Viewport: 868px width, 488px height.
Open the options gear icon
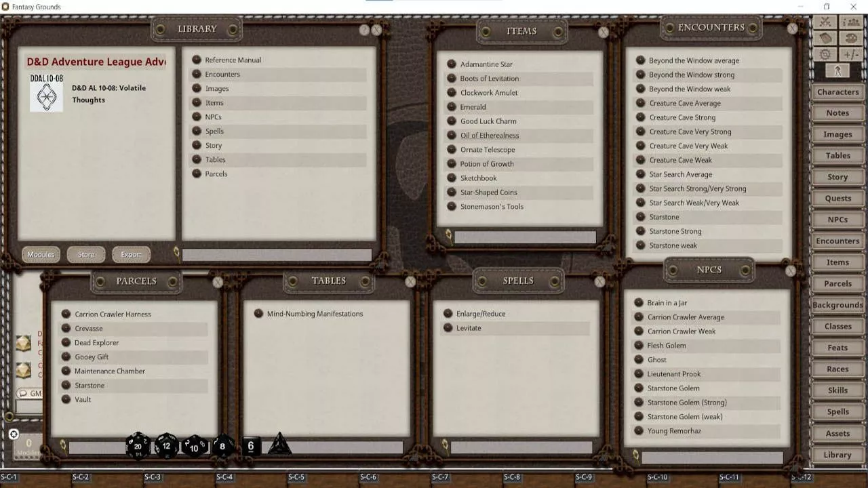coord(825,55)
